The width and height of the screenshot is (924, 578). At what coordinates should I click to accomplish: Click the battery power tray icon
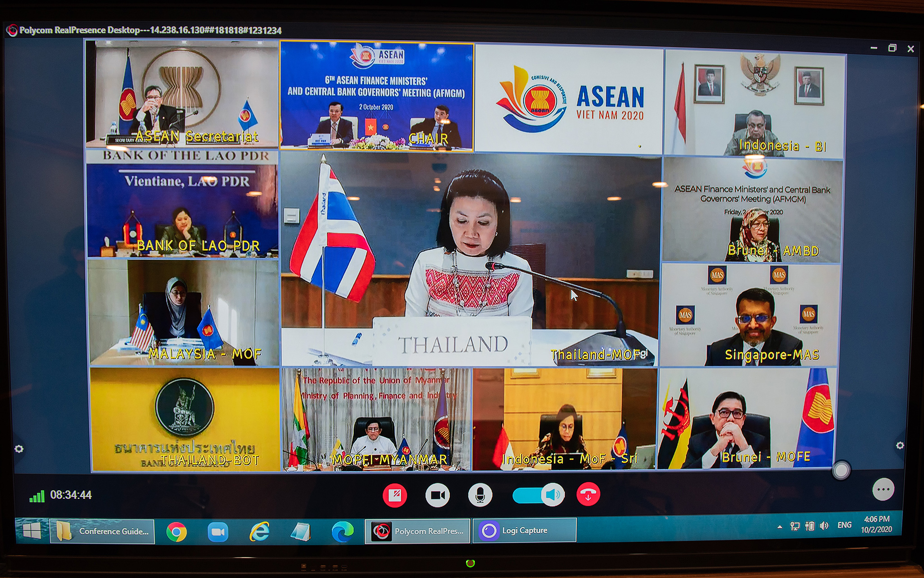coord(810,526)
